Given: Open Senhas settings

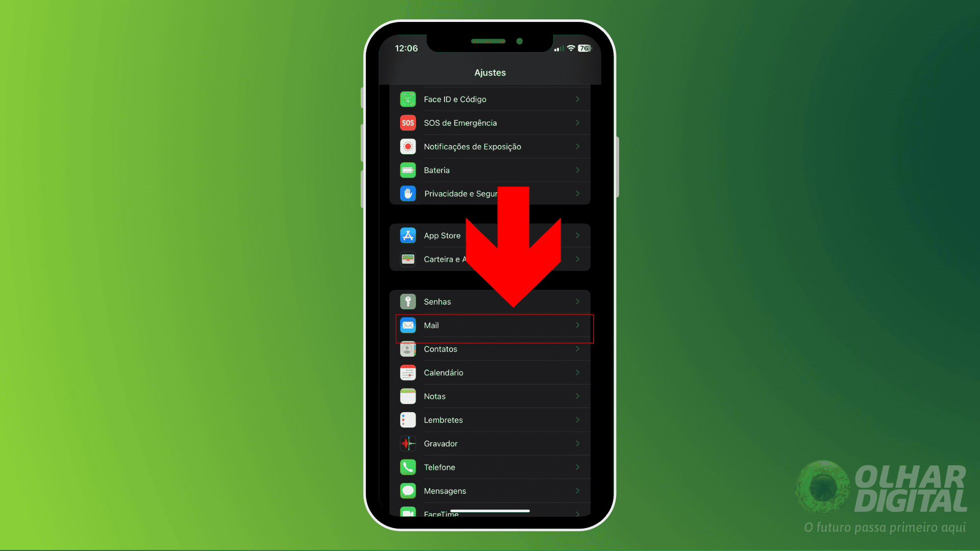Looking at the screenshot, I should [490, 300].
